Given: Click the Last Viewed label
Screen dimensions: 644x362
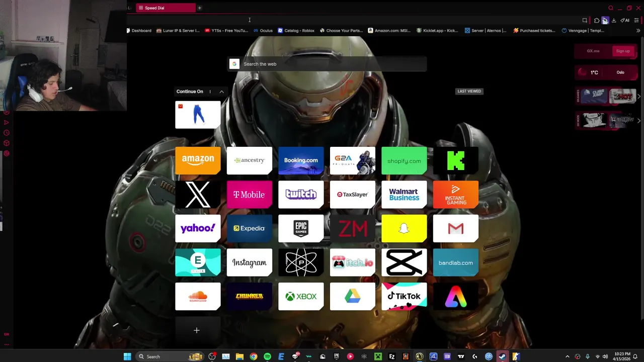Looking at the screenshot, I should click(469, 91).
